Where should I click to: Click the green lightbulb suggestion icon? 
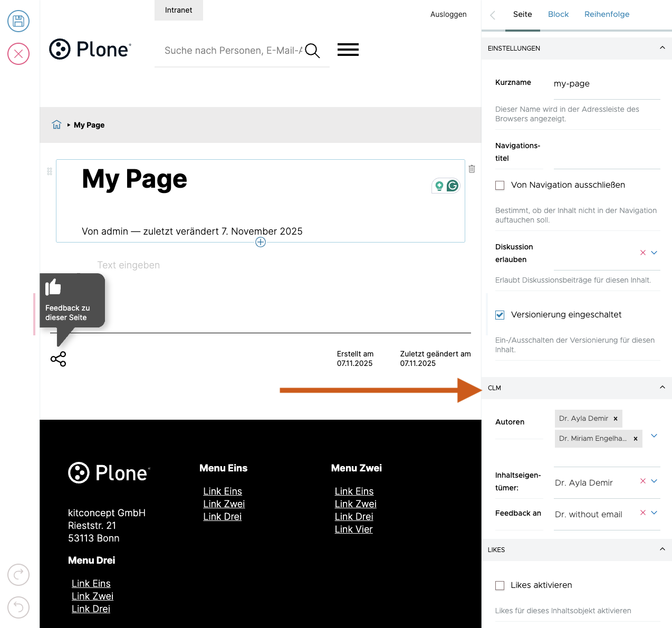coord(439,186)
